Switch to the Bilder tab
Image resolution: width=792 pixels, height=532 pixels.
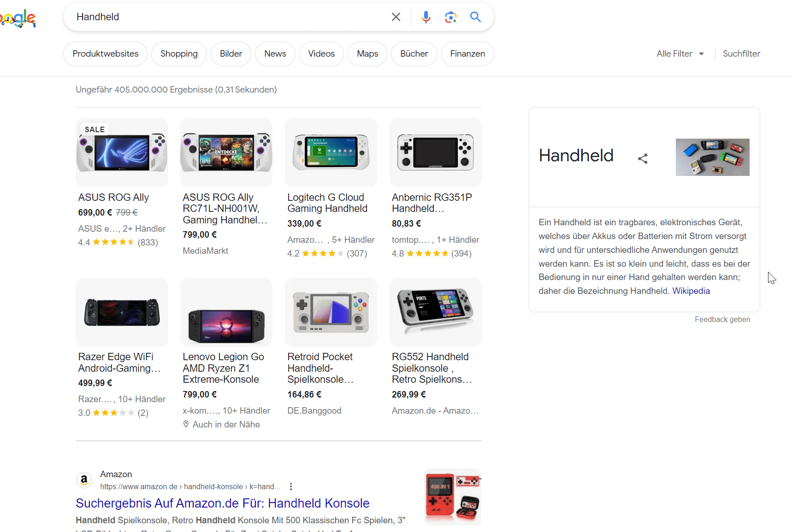point(231,54)
